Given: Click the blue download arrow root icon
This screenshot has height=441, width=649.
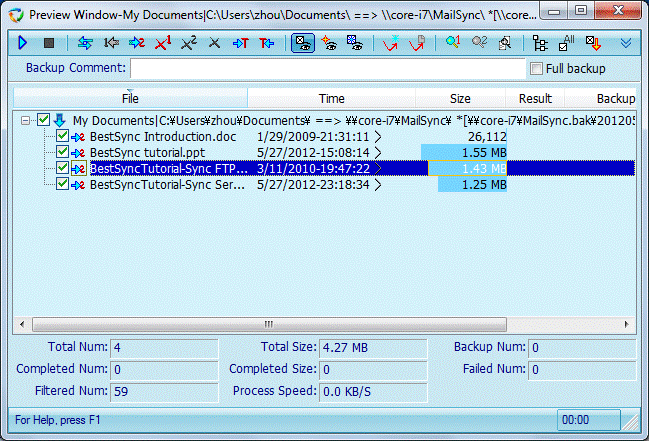Looking at the screenshot, I should coord(60,120).
